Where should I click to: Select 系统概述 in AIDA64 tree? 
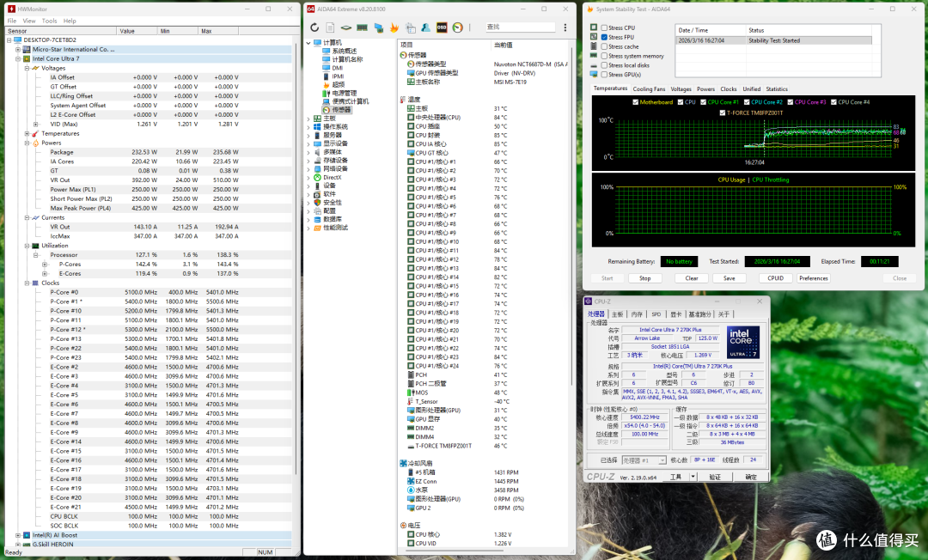pos(339,51)
